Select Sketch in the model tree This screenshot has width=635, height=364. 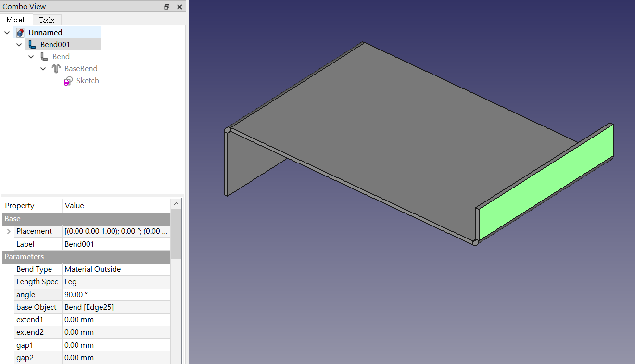(88, 81)
